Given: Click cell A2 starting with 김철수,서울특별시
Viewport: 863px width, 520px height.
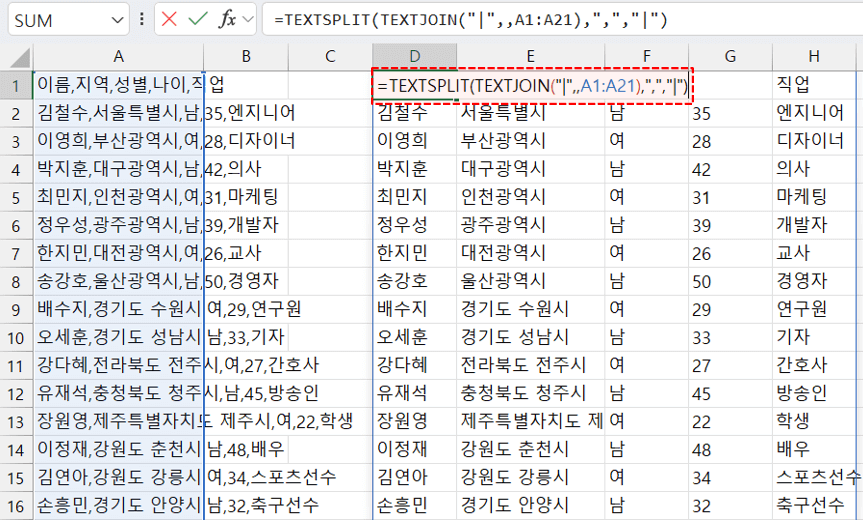Looking at the screenshot, I should click(x=118, y=113).
